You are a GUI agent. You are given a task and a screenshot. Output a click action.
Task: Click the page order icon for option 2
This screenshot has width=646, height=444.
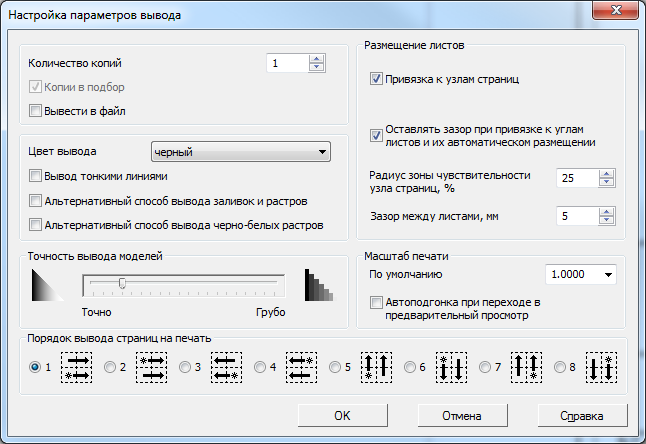pos(152,367)
